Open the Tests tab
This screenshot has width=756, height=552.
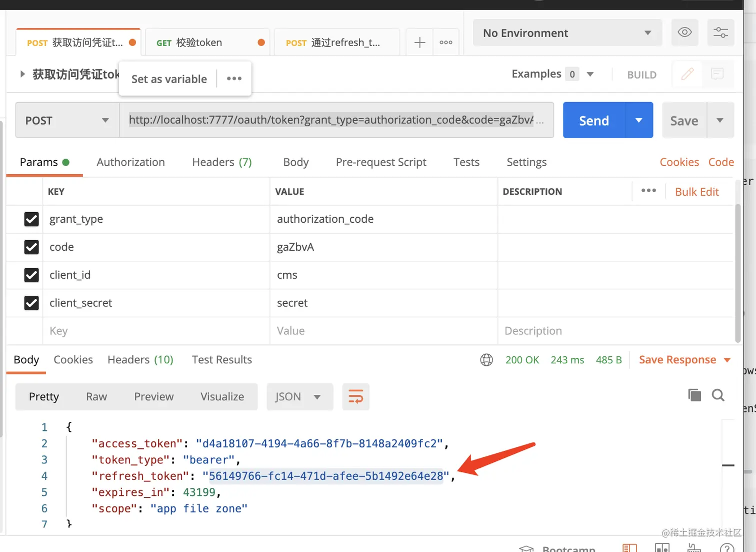pos(466,162)
